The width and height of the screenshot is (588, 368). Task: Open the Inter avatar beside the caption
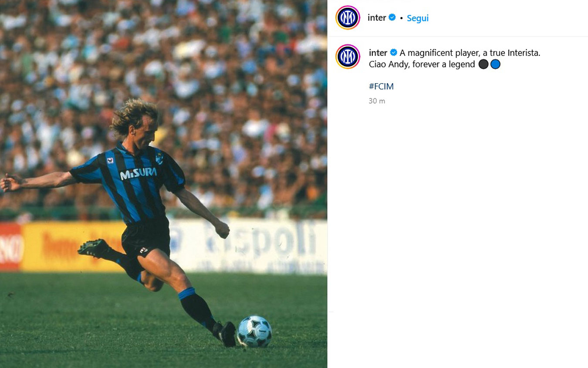348,57
